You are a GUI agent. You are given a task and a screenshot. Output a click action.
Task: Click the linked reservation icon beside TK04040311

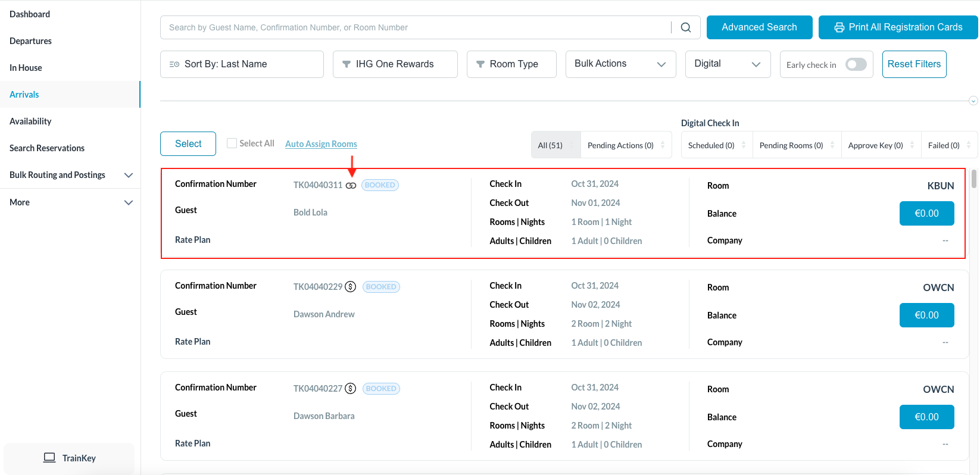(351, 186)
